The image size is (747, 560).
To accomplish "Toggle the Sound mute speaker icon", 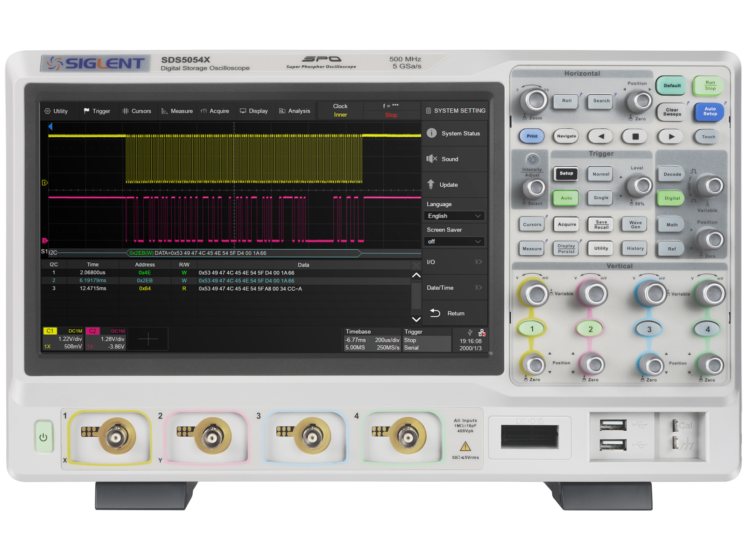I will (431, 159).
